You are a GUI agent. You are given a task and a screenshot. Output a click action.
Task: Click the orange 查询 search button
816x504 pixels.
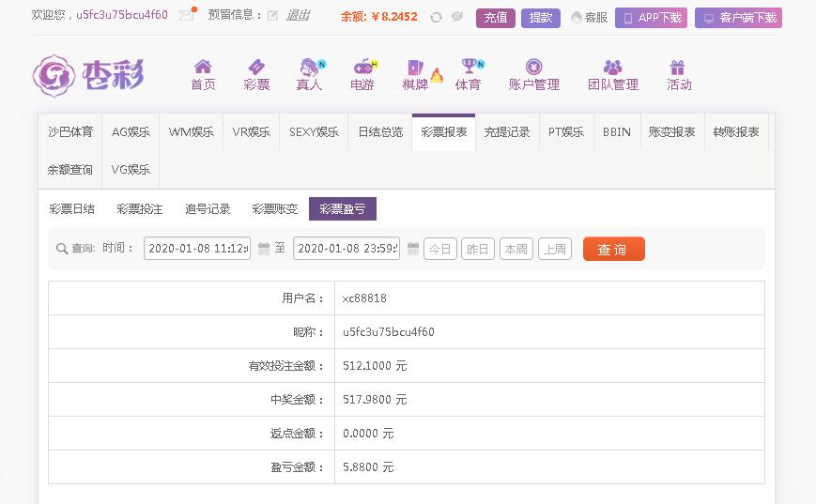613,249
